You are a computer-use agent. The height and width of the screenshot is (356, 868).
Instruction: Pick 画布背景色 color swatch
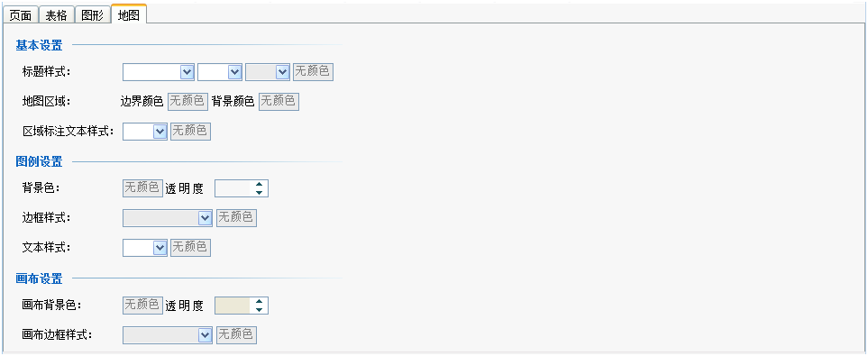[x=142, y=305]
